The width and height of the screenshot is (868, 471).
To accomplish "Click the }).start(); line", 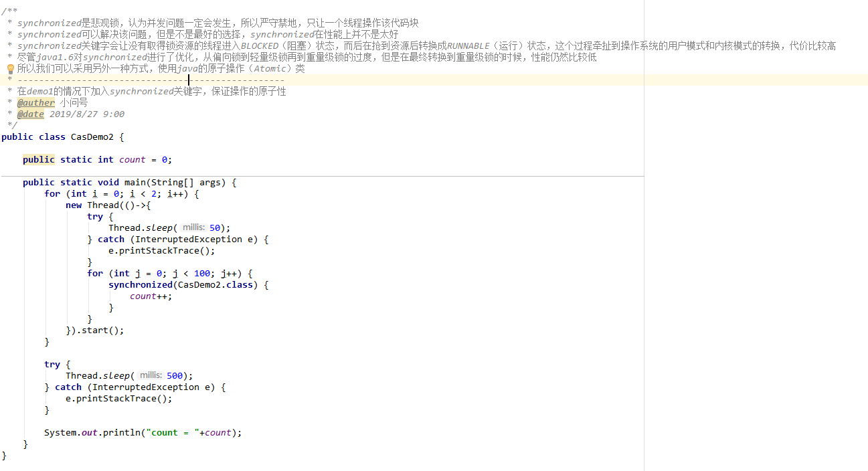I will (95, 330).
